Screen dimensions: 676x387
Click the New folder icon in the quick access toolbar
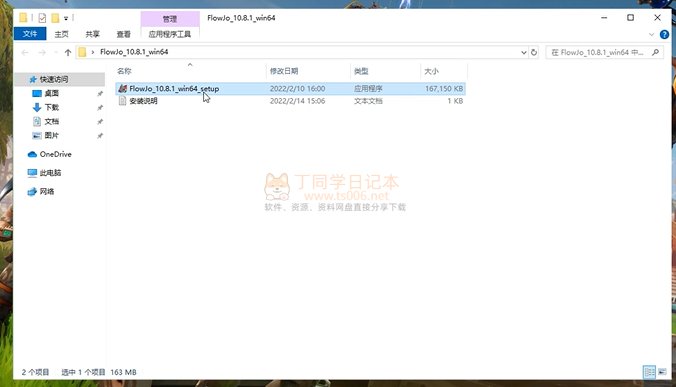click(55, 18)
